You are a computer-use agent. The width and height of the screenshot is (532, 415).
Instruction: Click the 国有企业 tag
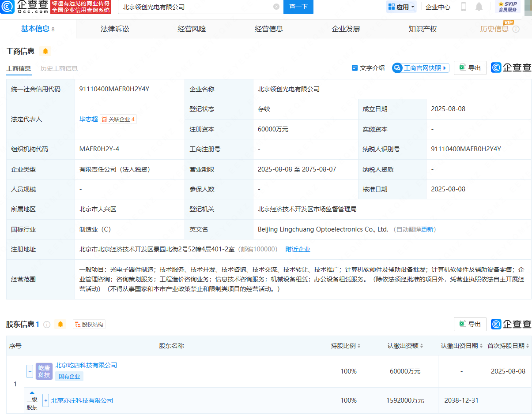point(69,376)
